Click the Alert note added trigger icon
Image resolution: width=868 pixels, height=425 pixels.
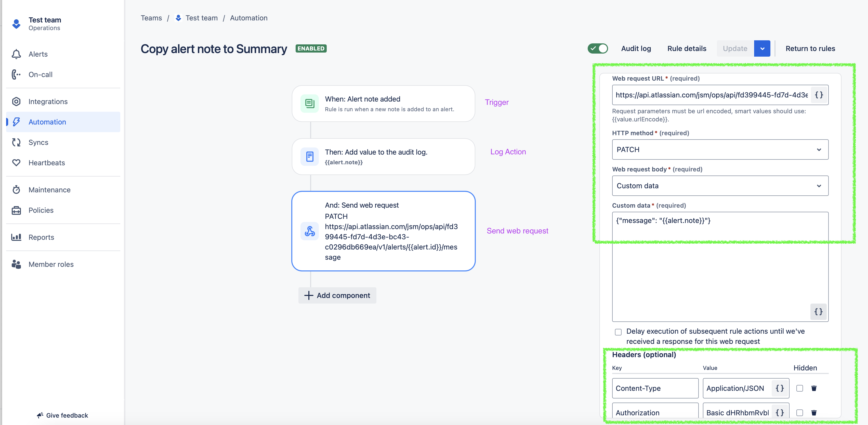309,103
